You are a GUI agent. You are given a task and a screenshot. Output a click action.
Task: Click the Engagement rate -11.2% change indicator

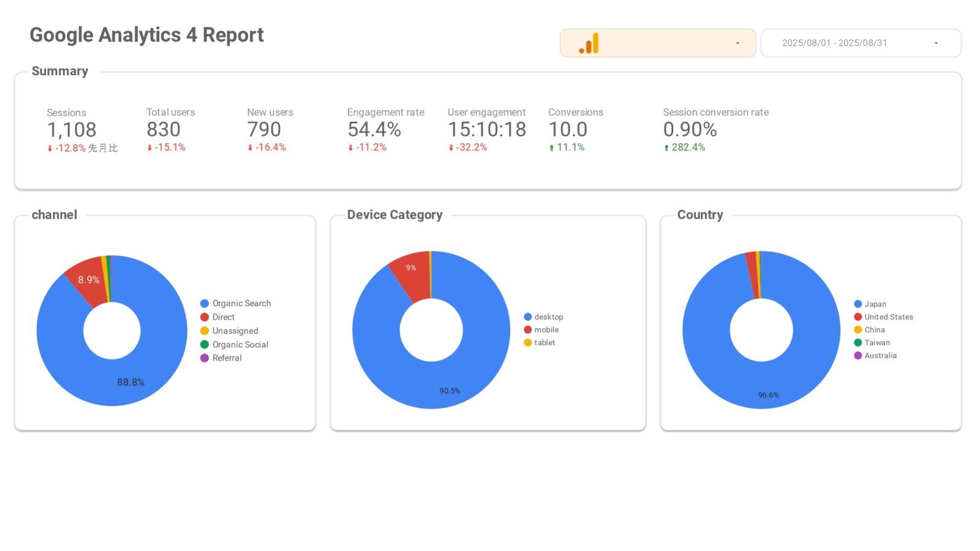pos(367,148)
